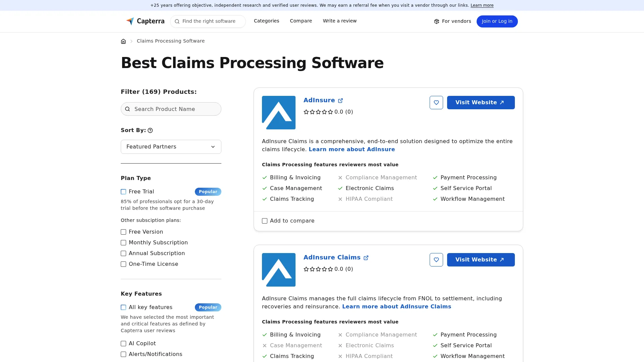Viewport: 644px width, 362px height.
Task: Click the Popular badge beside Free Trial
Action: point(208,192)
